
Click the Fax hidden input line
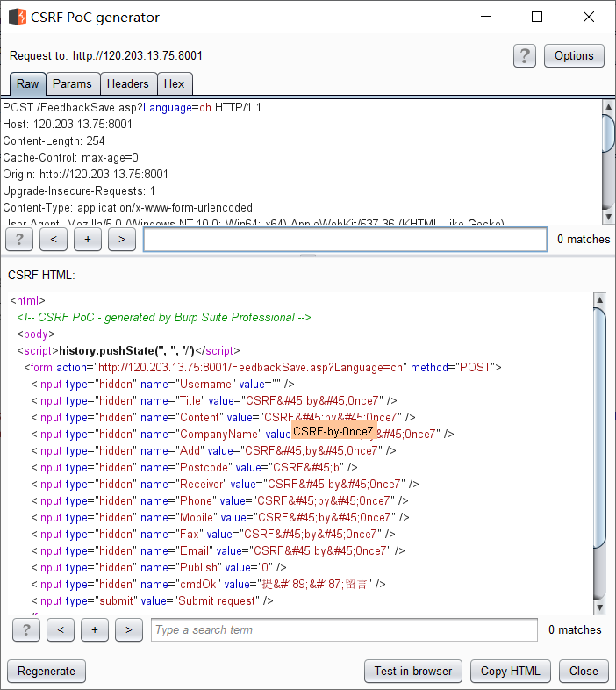pyautogui.click(x=213, y=535)
